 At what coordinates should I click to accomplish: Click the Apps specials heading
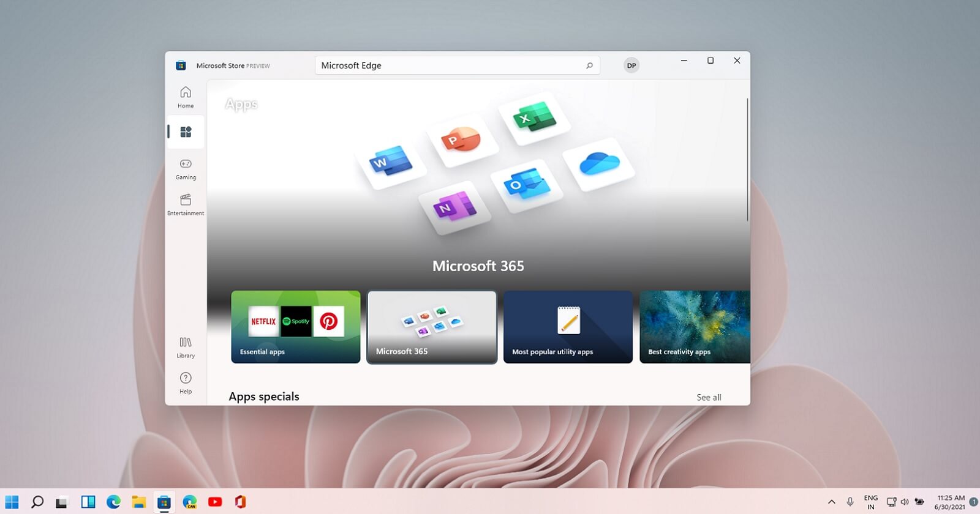point(264,397)
